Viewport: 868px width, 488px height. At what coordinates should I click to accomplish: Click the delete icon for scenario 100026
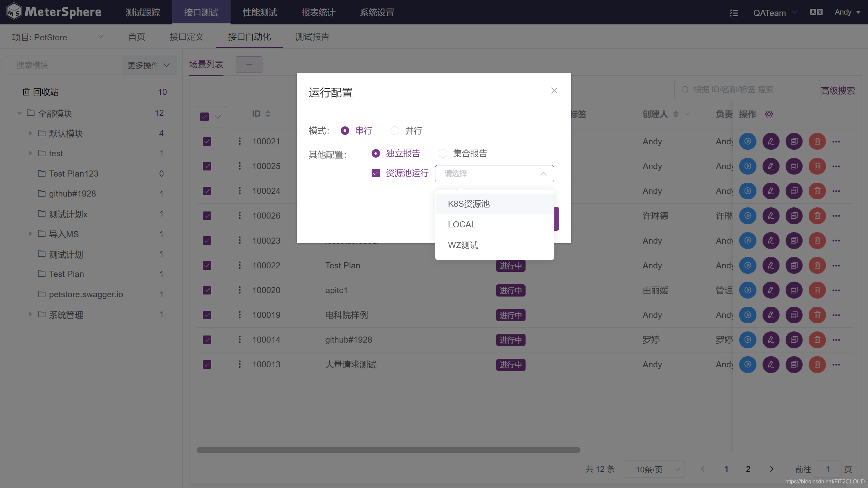click(x=817, y=216)
